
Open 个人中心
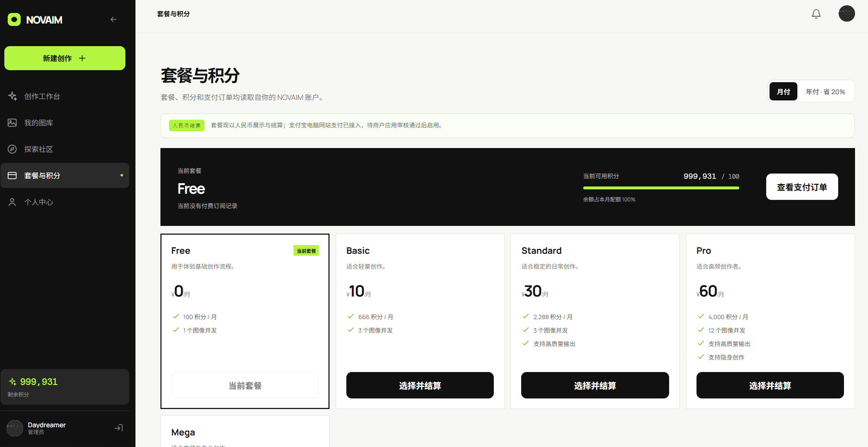[65, 202]
